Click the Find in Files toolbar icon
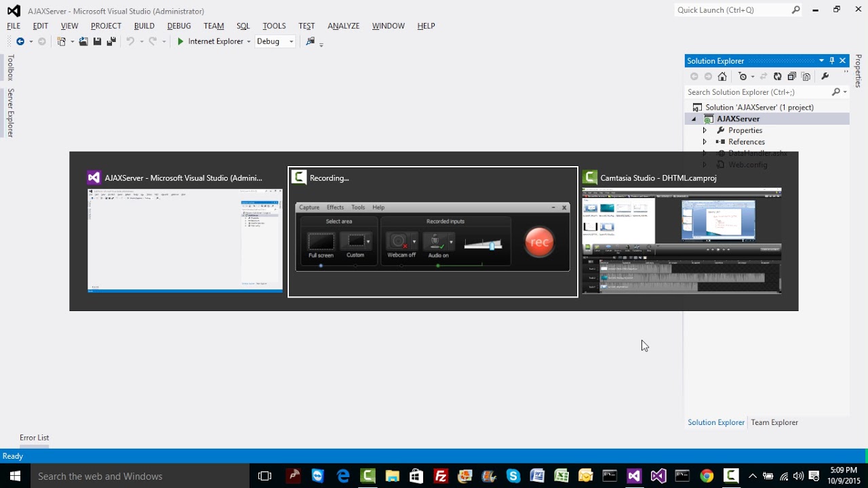 click(x=310, y=41)
